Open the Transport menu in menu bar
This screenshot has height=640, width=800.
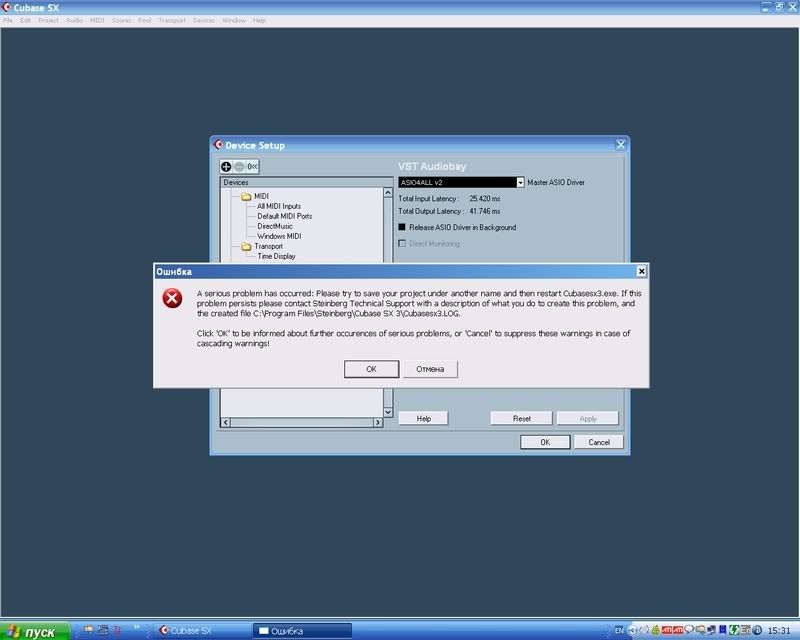tap(172, 20)
